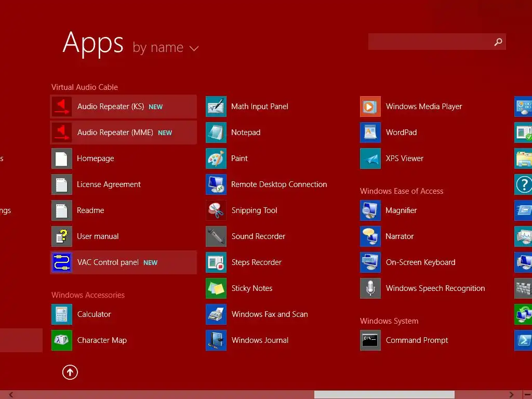Screen dimensions: 532x399
Task: Open License Agreement file icon
Action: (x=62, y=184)
